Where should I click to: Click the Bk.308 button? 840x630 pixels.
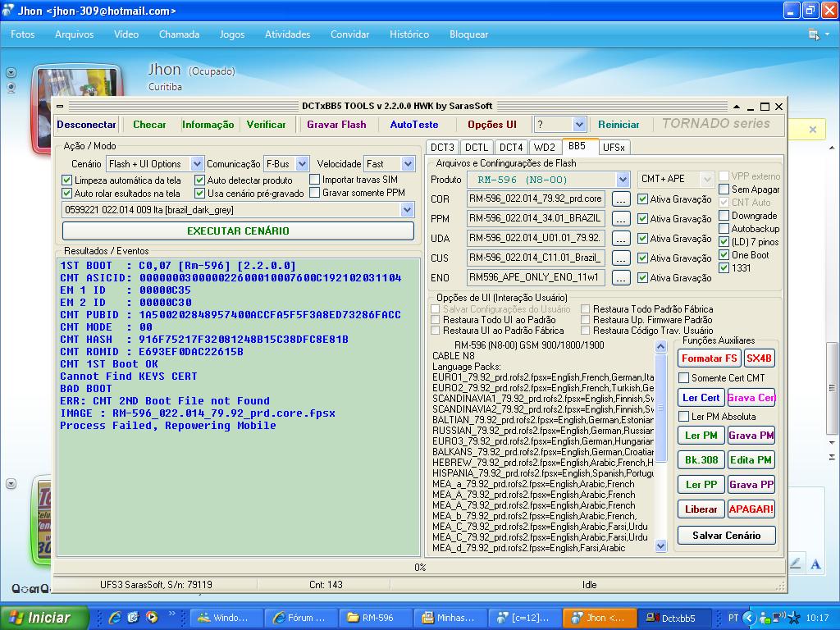pyautogui.click(x=701, y=460)
